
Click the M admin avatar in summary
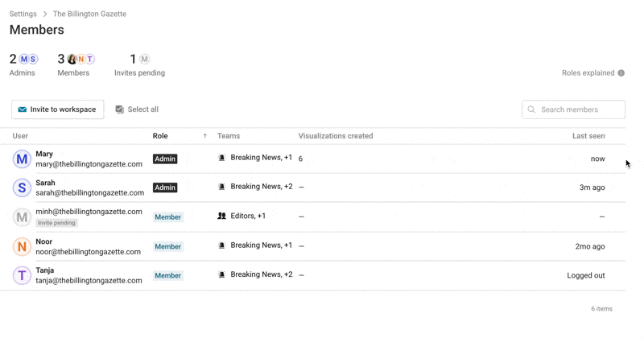click(24, 59)
